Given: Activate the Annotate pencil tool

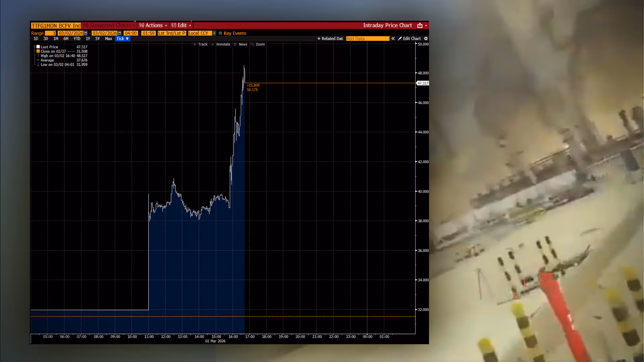Looking at the screenshot, I should [221, 44].
